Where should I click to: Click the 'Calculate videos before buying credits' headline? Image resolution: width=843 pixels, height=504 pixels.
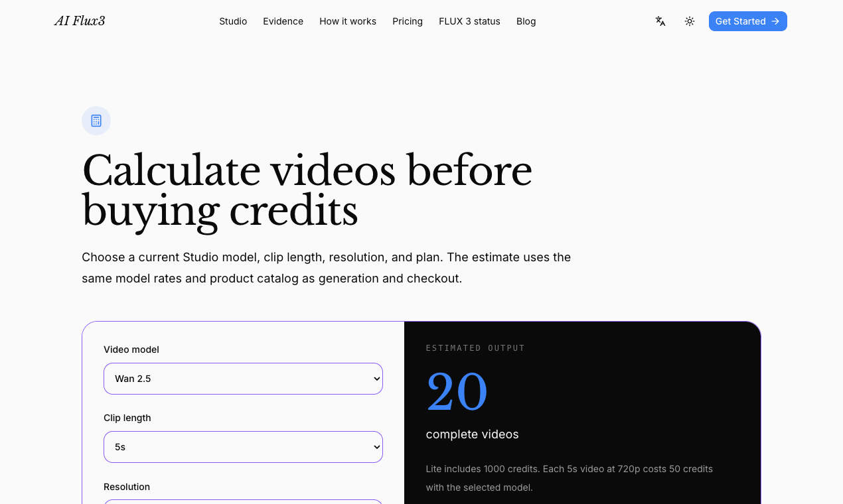307,191
